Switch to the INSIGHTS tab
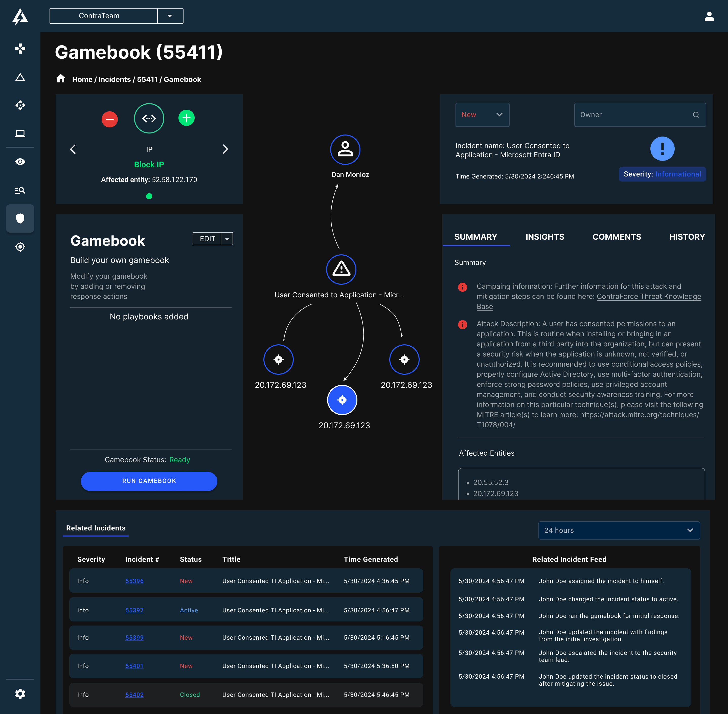 point(544,237)
